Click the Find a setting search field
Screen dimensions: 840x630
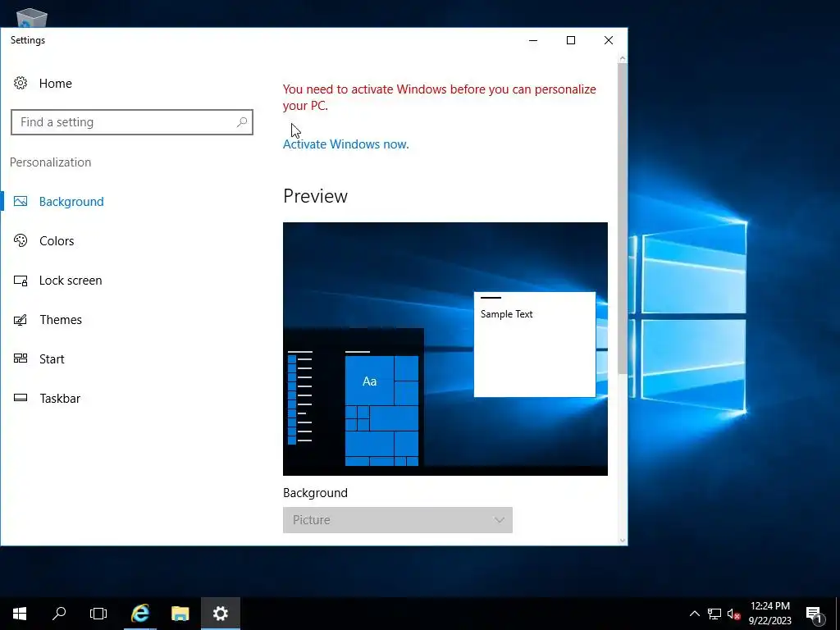pos(132,122)
